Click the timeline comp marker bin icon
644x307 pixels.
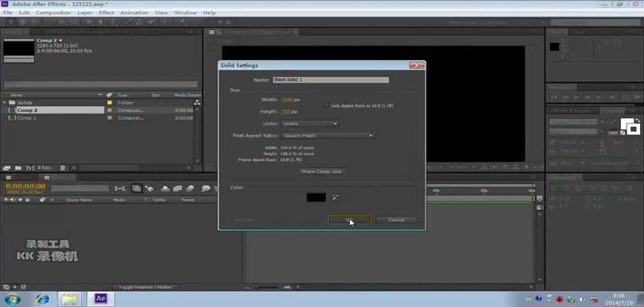[539, 199]
